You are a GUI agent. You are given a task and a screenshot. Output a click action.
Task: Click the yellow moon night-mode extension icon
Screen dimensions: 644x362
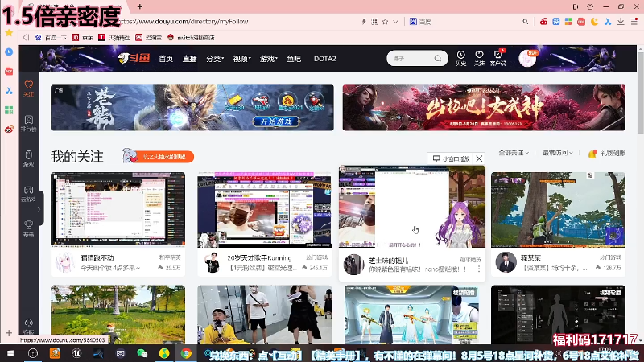tap(594, 22)
